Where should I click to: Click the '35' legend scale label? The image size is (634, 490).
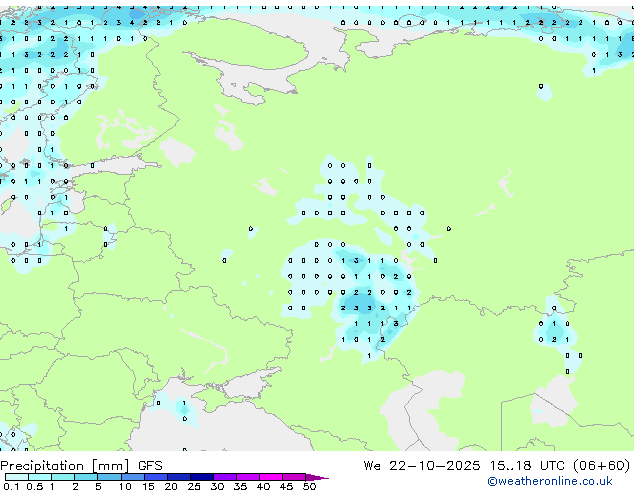coord(240,486)
